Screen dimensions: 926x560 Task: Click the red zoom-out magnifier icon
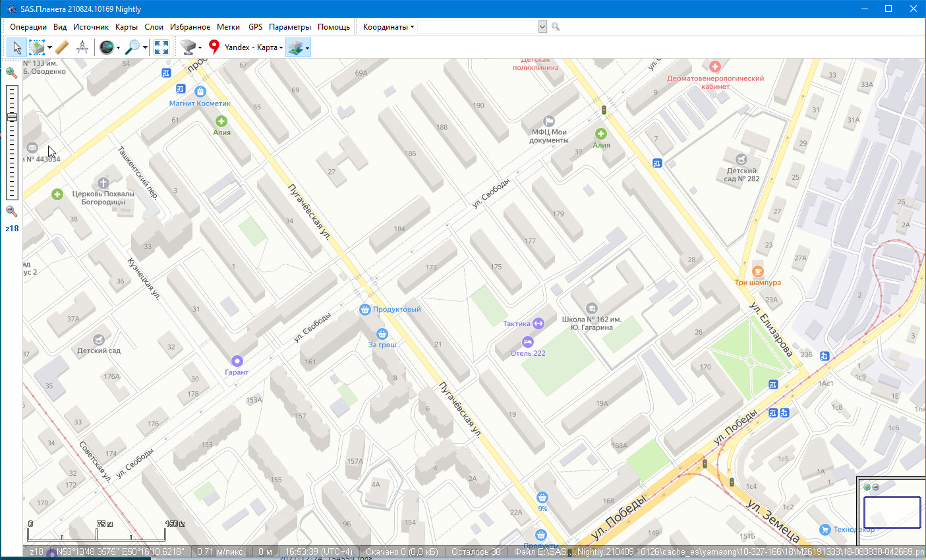click(11, 211)
